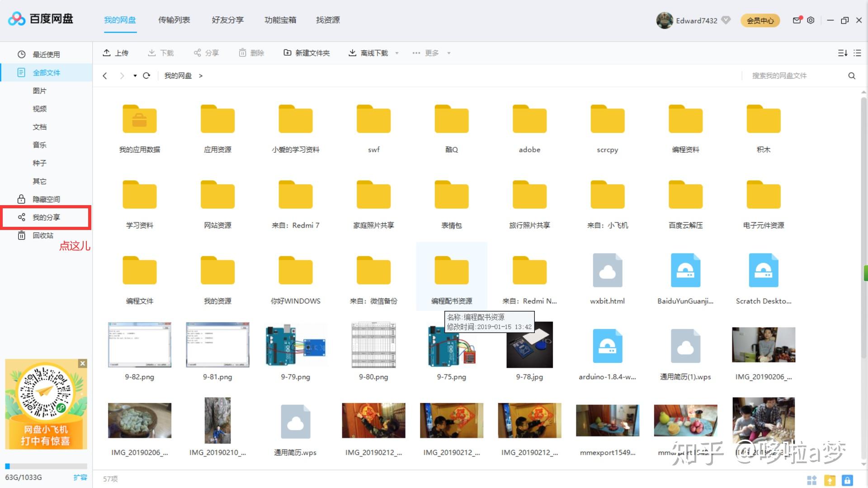
Task: Open the mail notification icon
Action: pyautogui.click(x=797, y=20)
